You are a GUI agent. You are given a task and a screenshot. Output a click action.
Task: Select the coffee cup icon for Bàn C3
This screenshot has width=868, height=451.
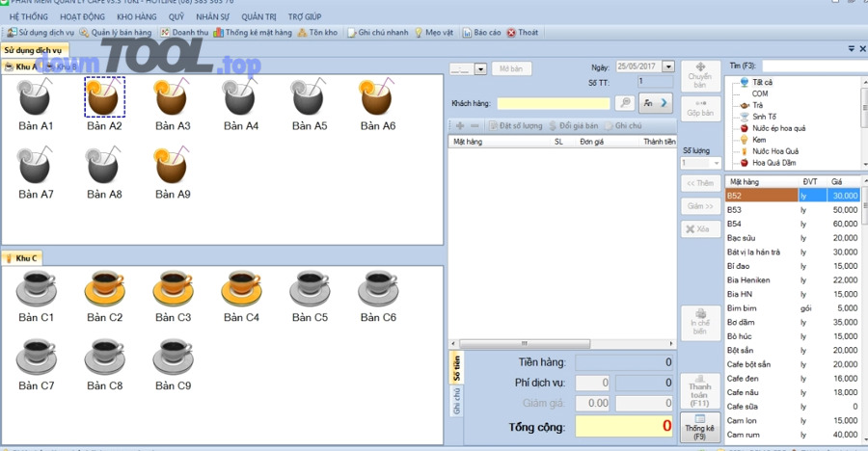(x=173, y=289)
